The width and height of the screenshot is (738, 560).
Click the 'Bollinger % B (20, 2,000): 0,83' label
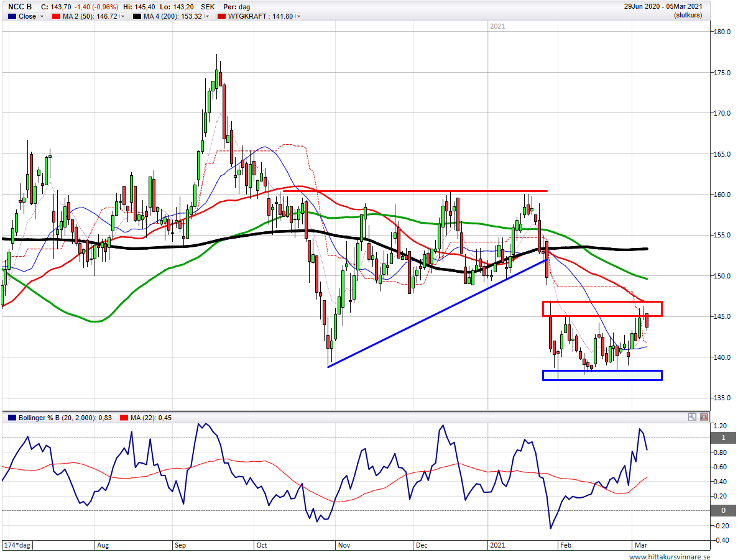click(x=65, y=418)
